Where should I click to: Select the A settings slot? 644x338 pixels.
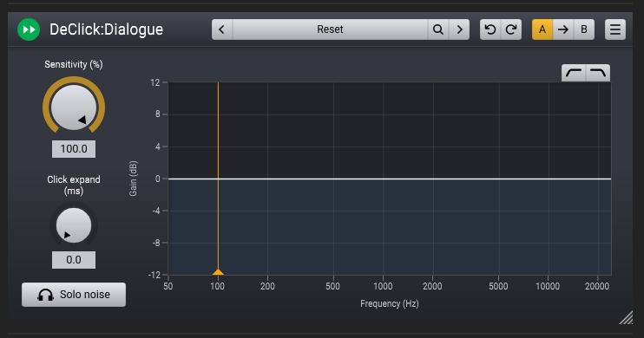point(542,29)
